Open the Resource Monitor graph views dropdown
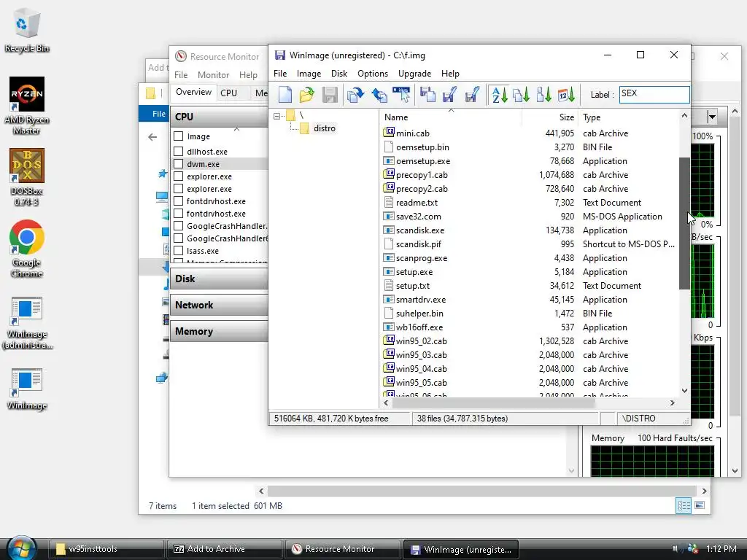 coord(712,117)
